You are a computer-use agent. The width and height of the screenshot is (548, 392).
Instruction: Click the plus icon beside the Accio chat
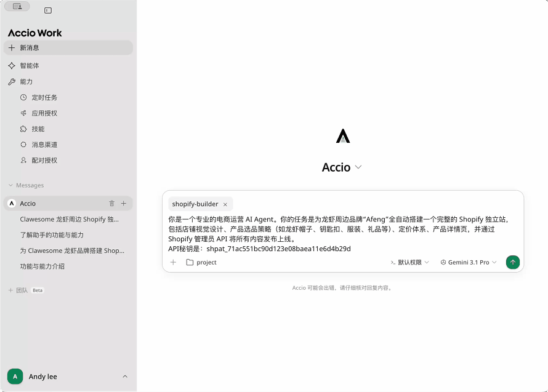[123, 203]
